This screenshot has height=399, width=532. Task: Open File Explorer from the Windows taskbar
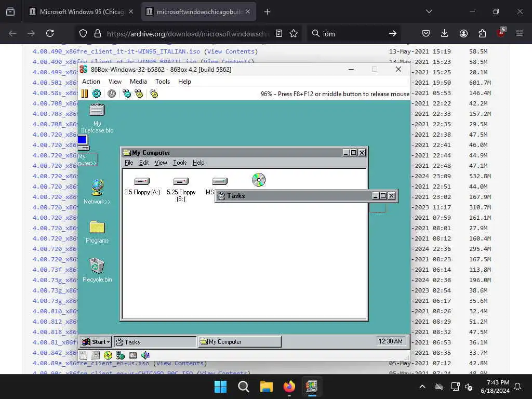coord(267,387)
